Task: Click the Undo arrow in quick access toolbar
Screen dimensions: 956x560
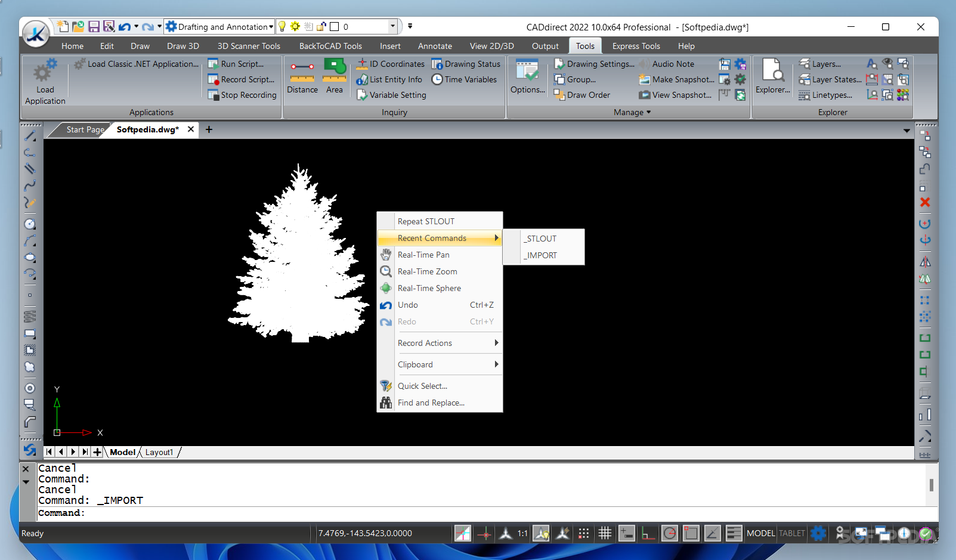Action: pos(124,26)
